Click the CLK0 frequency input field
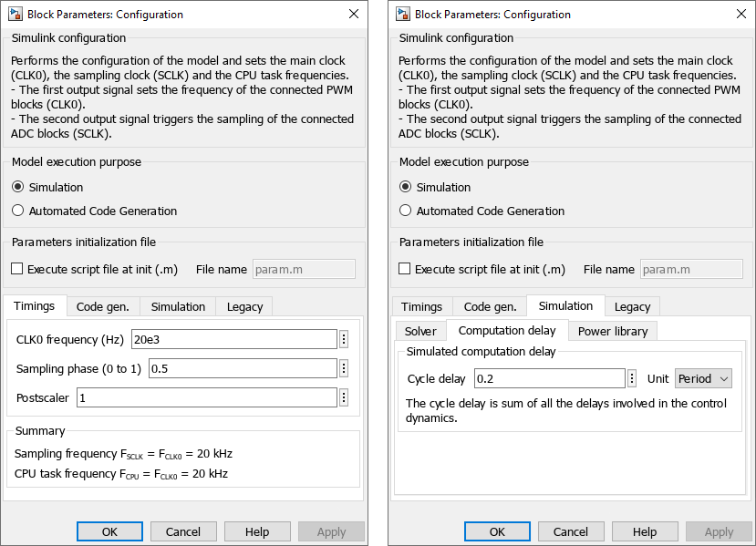Screen dimensions: 756x546 point(234,339)
